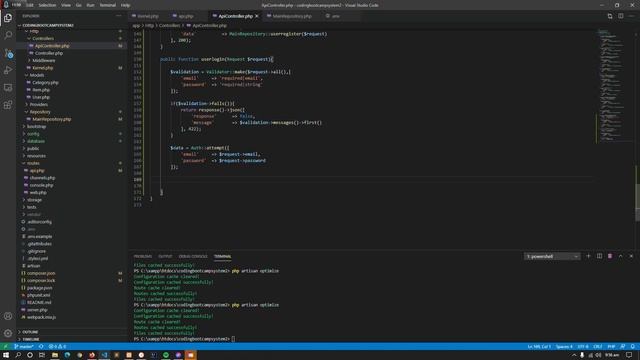Open the Source Control view
Viewport: 640px width, 360px height.
click(x=8, y=53)
